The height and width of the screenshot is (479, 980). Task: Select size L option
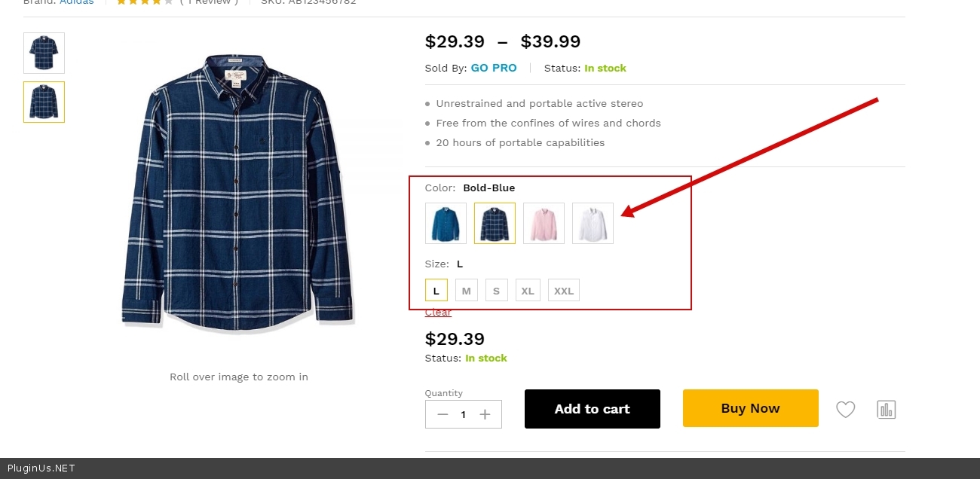click(436, 291)
